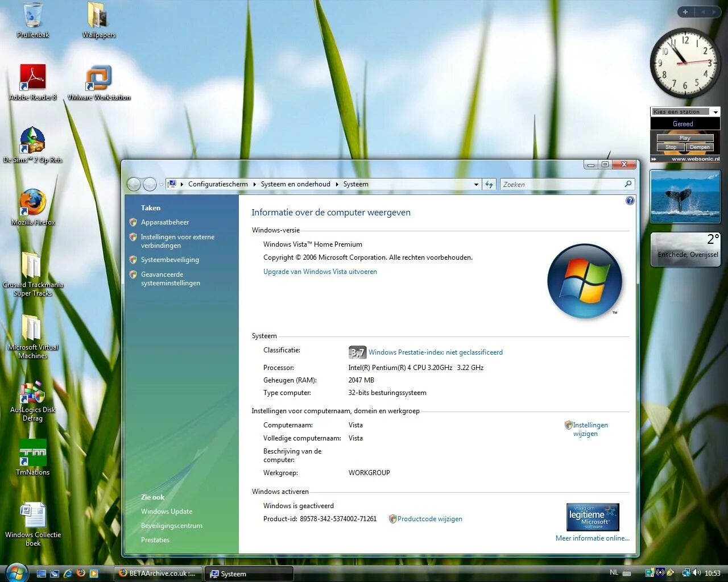Open the address bar history dropdown
728x582 pixels.
click(x=476, y=184)
